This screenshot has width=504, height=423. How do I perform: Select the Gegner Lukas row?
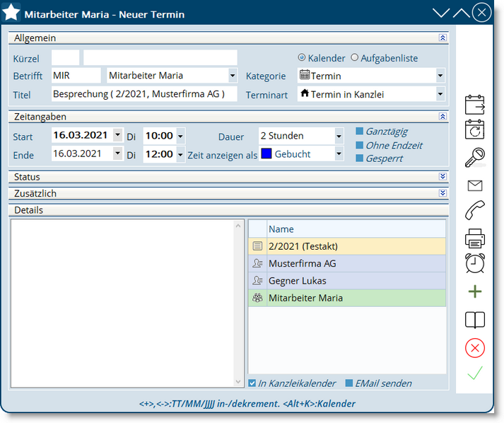click(347, 281)
